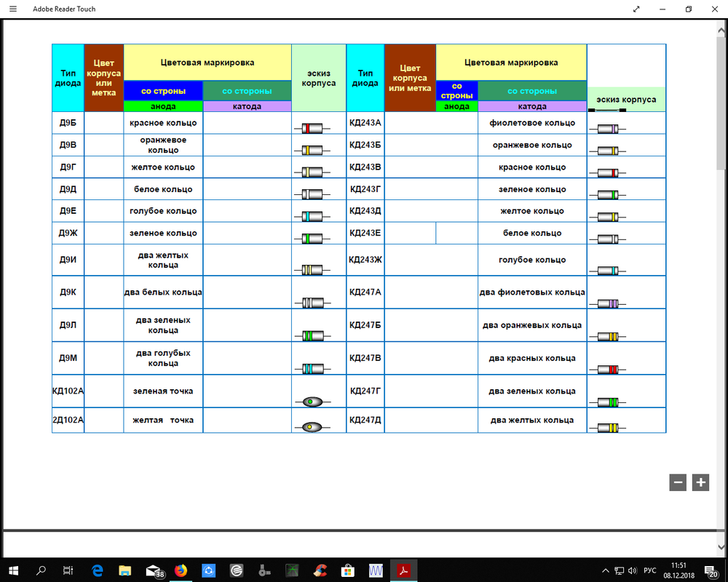Toggle full-screen mode with the diagonal arrows icon
This screenshot has height=582, width=728.
pyautogui.click(x=636, y=9)
